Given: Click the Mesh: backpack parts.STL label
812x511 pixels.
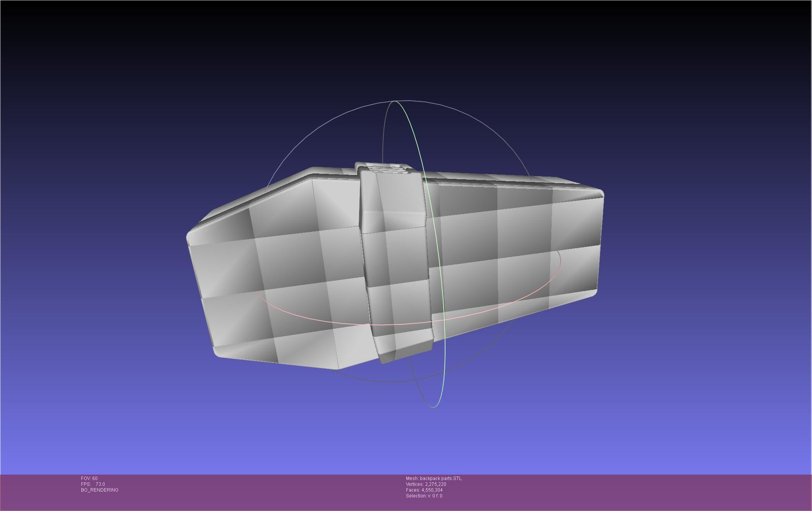Looking at the screenshot, I should (434, 478).
